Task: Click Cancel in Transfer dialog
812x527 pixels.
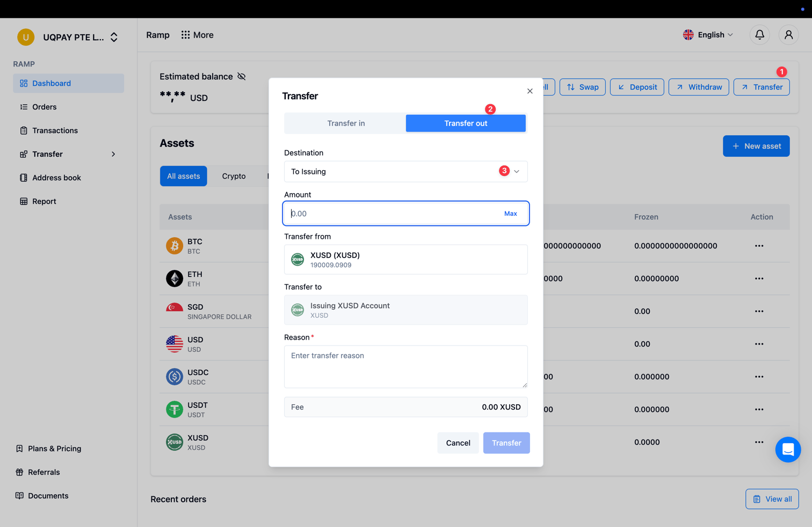Action: tap(458, 443)
